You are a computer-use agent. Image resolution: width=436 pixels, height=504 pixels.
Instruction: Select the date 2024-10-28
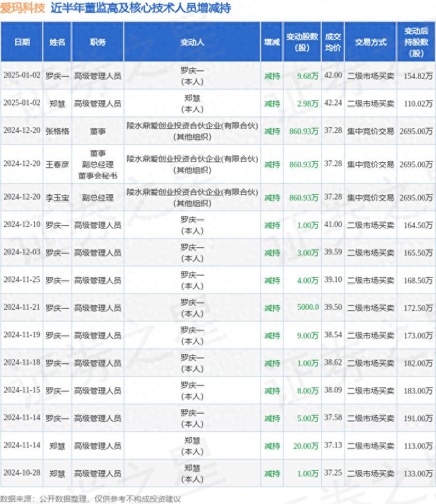(x=22, y=473)
